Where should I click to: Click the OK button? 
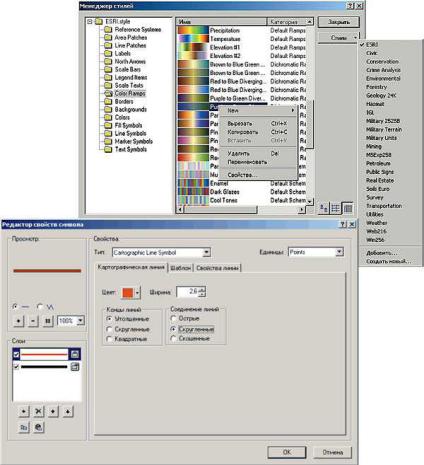click(287, 452)
